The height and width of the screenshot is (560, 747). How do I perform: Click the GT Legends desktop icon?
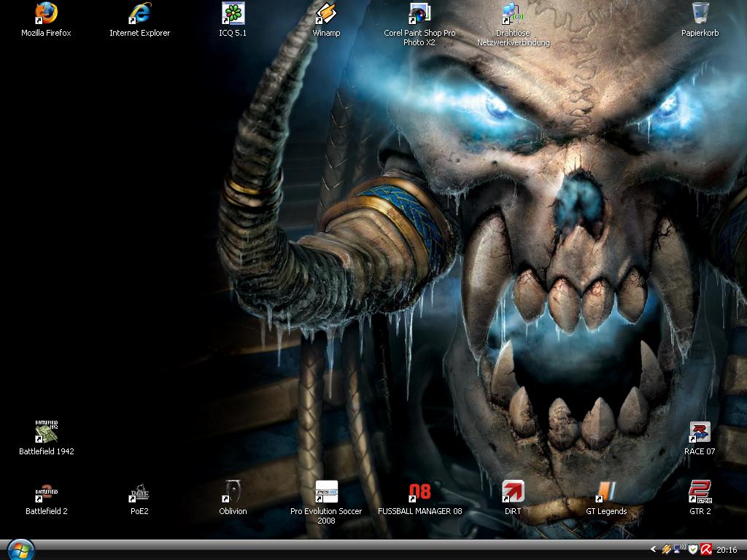(606, 491)
